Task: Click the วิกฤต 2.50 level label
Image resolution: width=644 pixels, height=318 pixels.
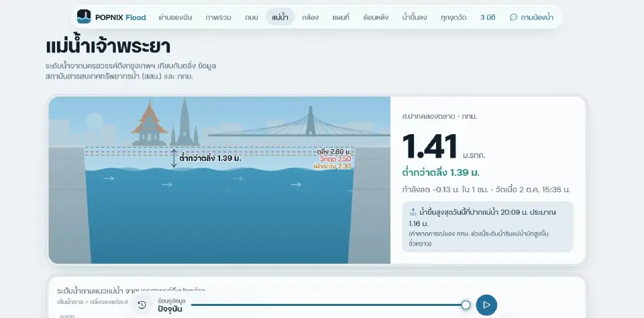Action: pos(335,159)
